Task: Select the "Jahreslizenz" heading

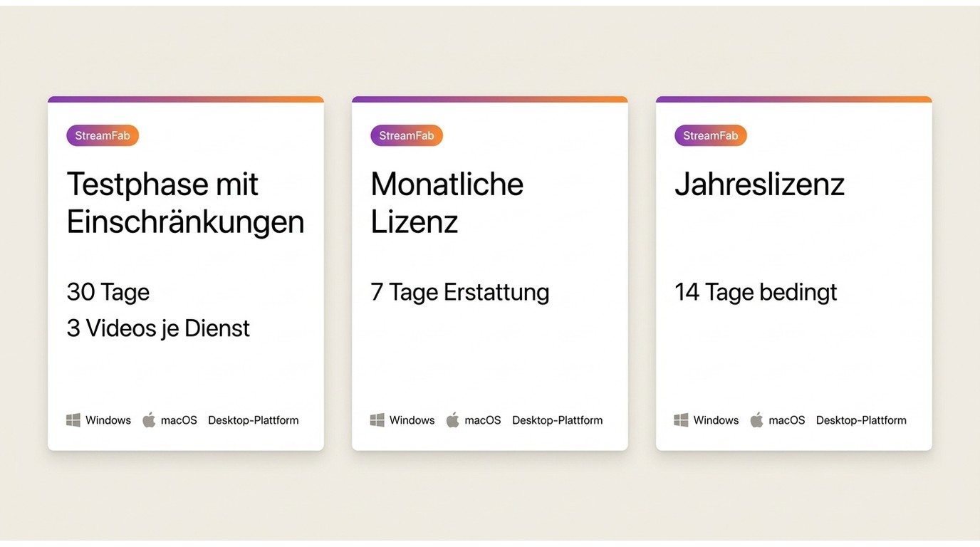Action: [x=759, y=185]
